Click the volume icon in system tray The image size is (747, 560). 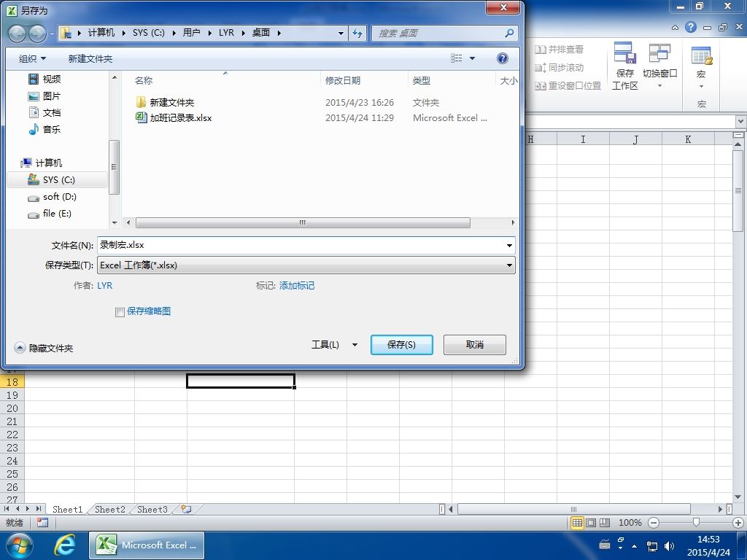pos(670,545)
